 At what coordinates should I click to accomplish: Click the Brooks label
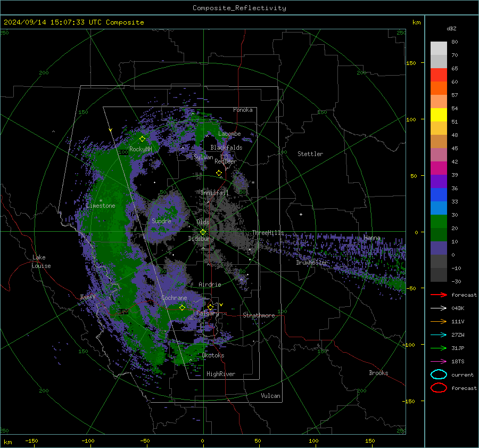[378, 373]
